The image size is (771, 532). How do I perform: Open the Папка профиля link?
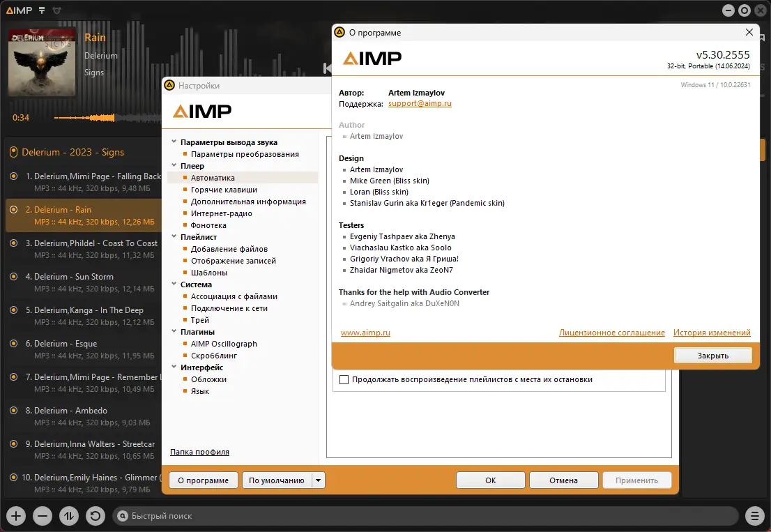[199, 452]
